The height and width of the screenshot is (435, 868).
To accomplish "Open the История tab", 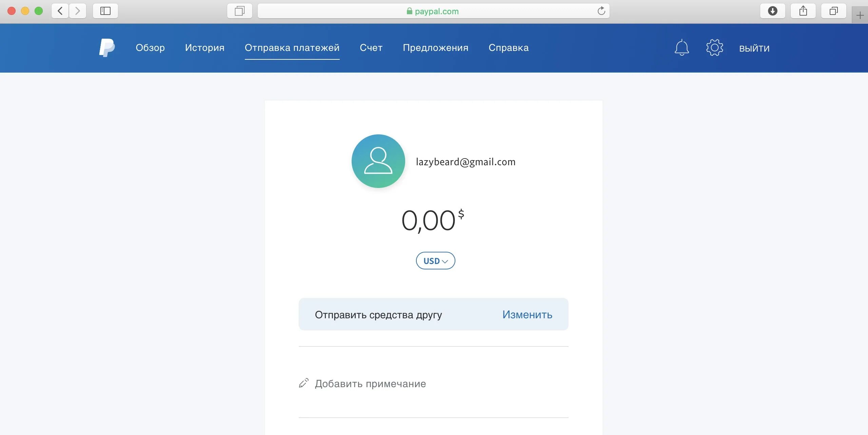I will click(x=205, y=48).
